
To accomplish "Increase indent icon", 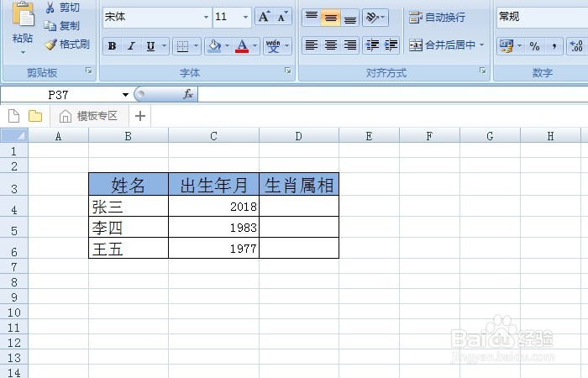I will (391, 45).
